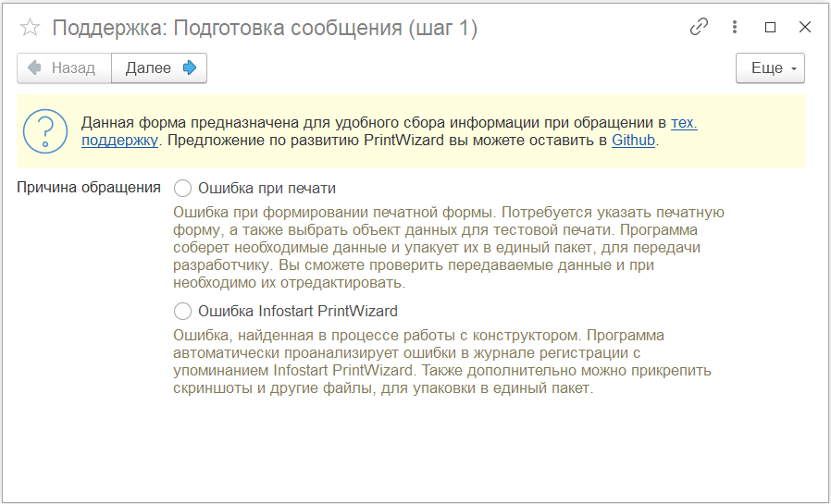
Task: Click the gray arrow on the Назад button
Action: point(34,68)
